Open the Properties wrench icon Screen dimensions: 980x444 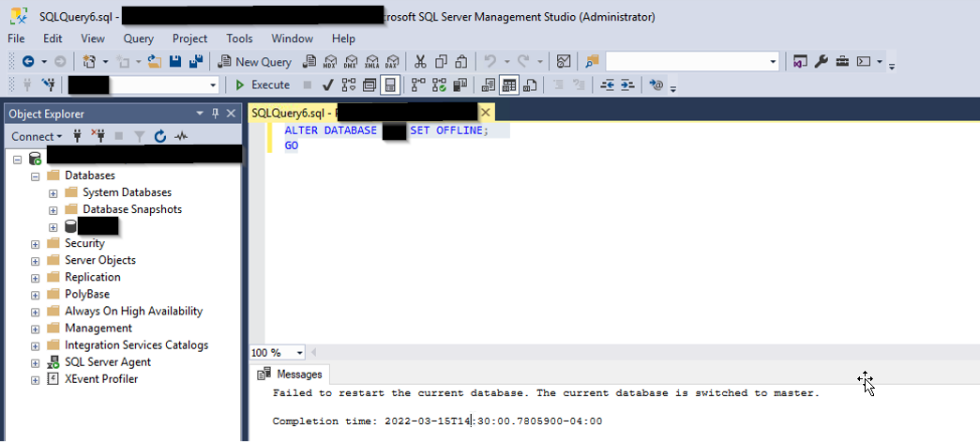(822, 61)
